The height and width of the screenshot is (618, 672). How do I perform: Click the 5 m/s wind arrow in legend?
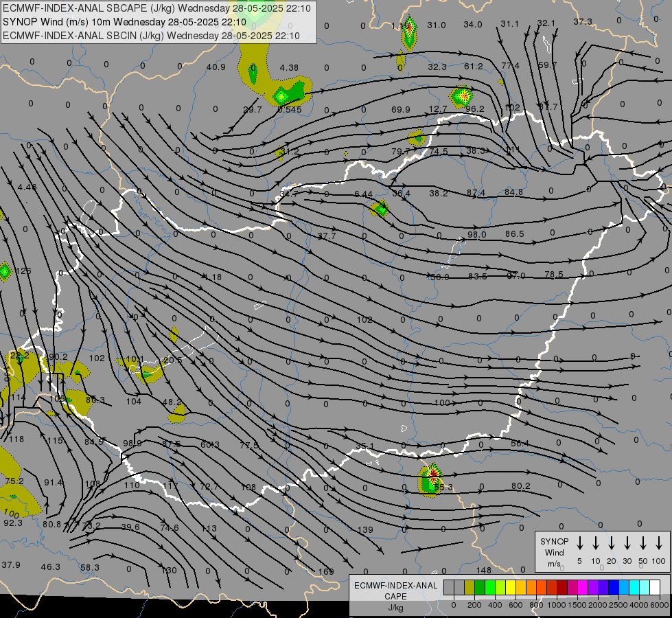tap(579, 543)
